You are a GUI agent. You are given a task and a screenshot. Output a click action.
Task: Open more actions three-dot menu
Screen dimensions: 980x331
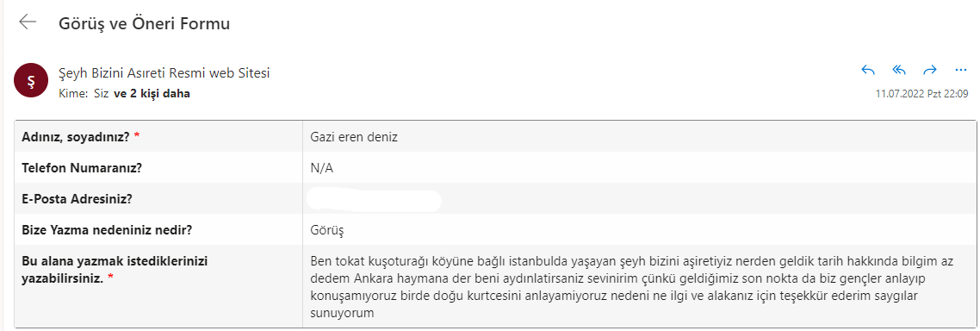(x=961, y=70)
